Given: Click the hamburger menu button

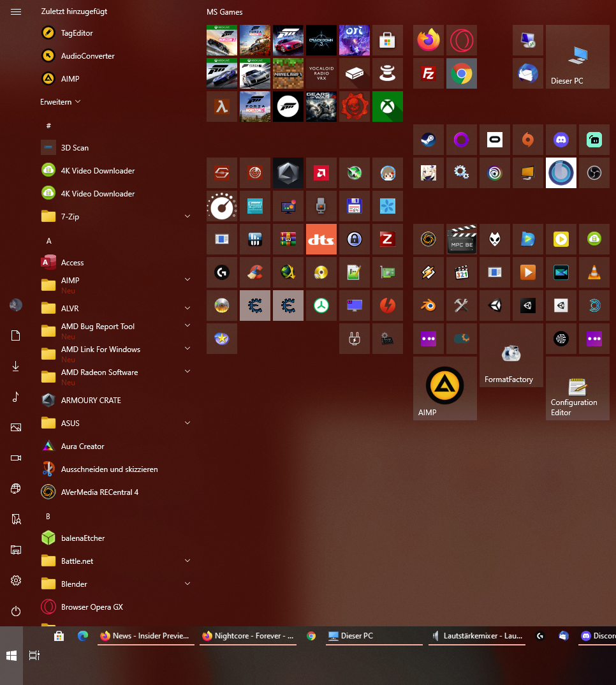Looking at the screenshot, I should [x=16, y=11].
